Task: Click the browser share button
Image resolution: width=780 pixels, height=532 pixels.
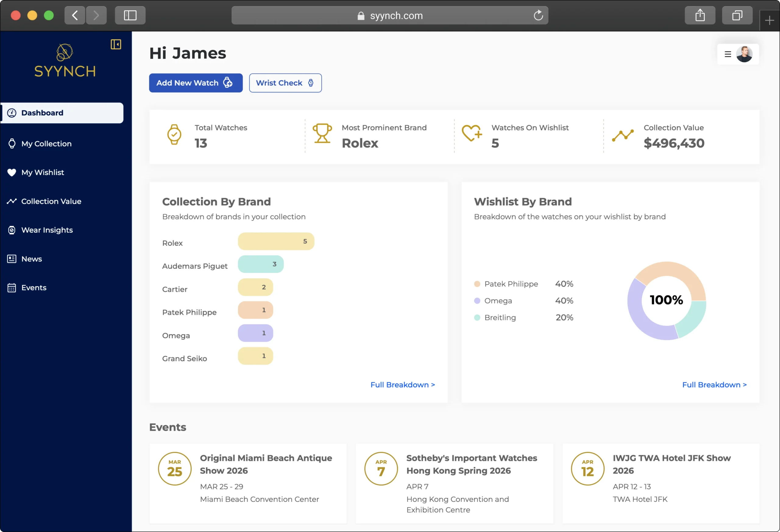Action: coord(700,16)
